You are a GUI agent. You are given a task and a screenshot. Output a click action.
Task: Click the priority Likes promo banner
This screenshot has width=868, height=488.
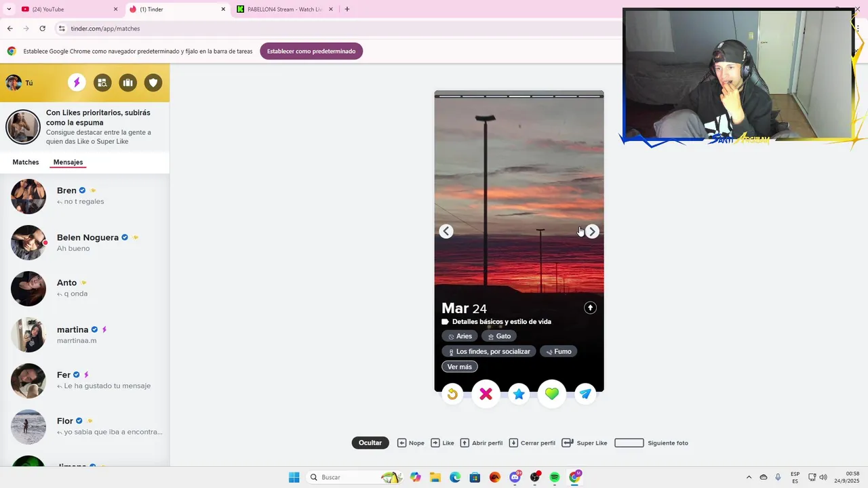pyautogui.click(x=85, y=127)
